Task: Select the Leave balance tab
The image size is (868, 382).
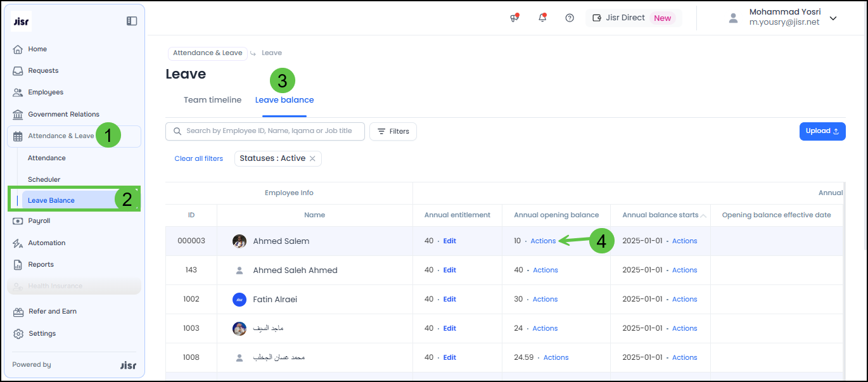Action: [x=284, y=100]
